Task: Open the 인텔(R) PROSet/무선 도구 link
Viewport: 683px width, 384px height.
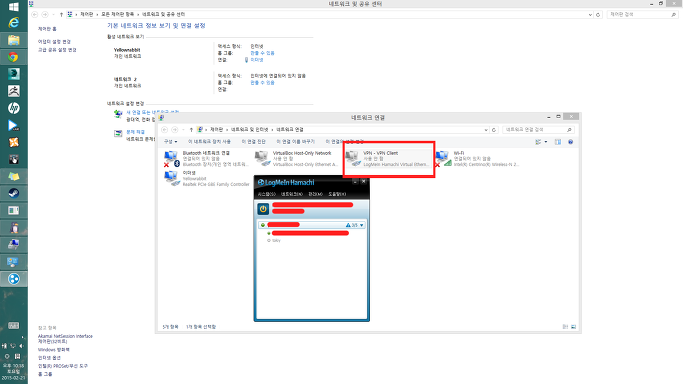Action: pyautogui.click(x=63, y=366)
